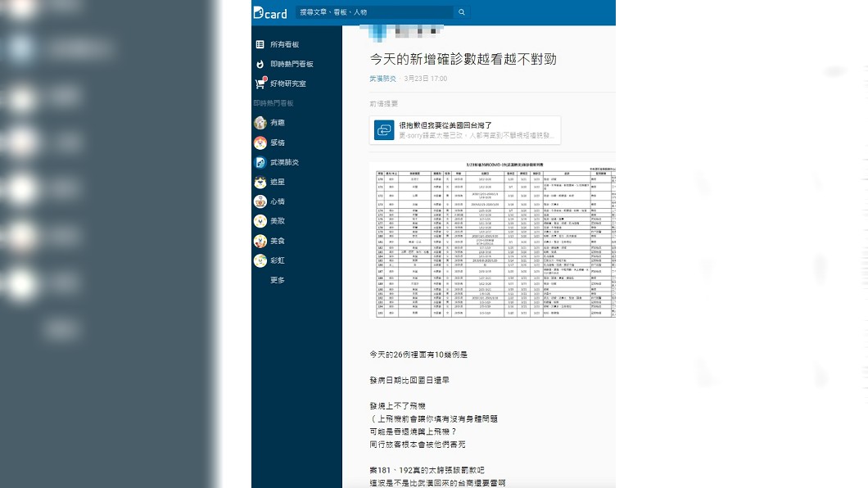Click the shopping cart icon 好物研究室
The image size is (868, 488).
tap(260, 84)
